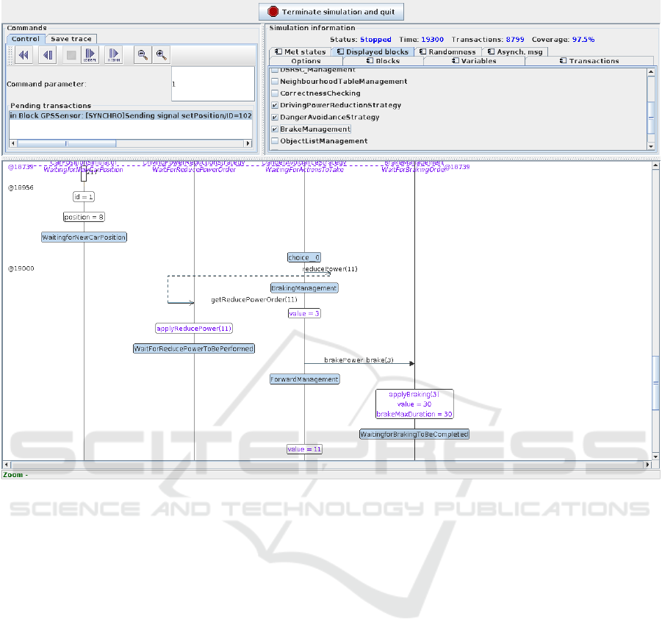Click the grey stop simulation icon

71,54
